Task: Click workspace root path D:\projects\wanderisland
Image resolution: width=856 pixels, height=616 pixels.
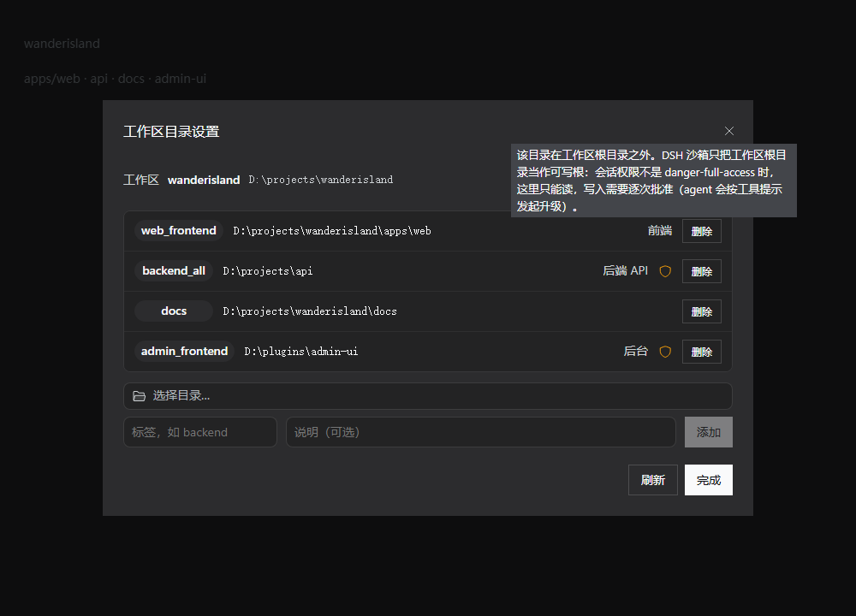Action: 320,180
